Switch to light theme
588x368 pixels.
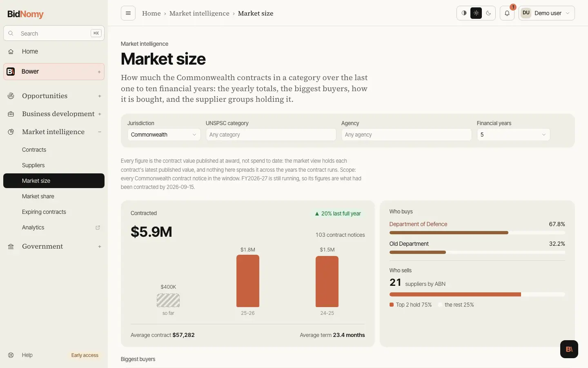click(x=476, y=13)
